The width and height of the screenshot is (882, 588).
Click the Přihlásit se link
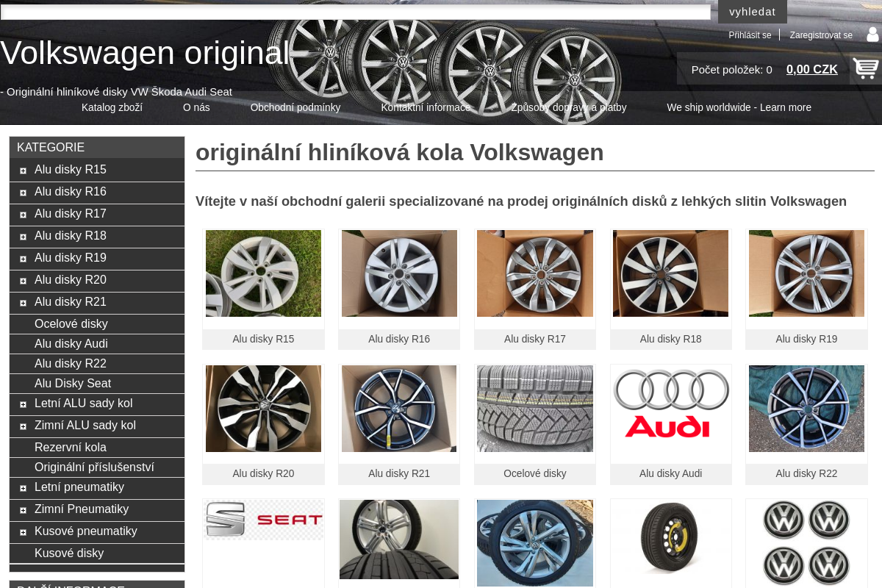pyautogui.click(x=750, y=35)
